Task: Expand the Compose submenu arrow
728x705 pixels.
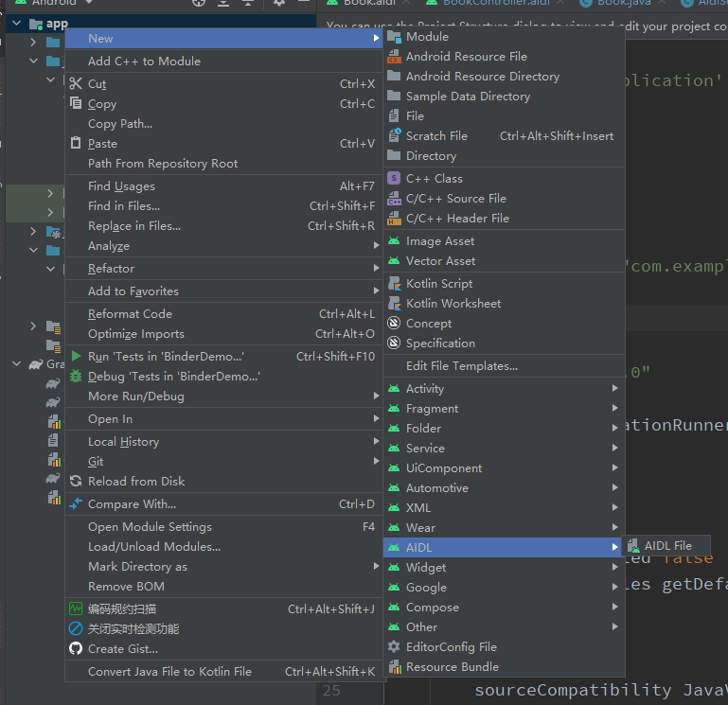Action: point(614,607)
